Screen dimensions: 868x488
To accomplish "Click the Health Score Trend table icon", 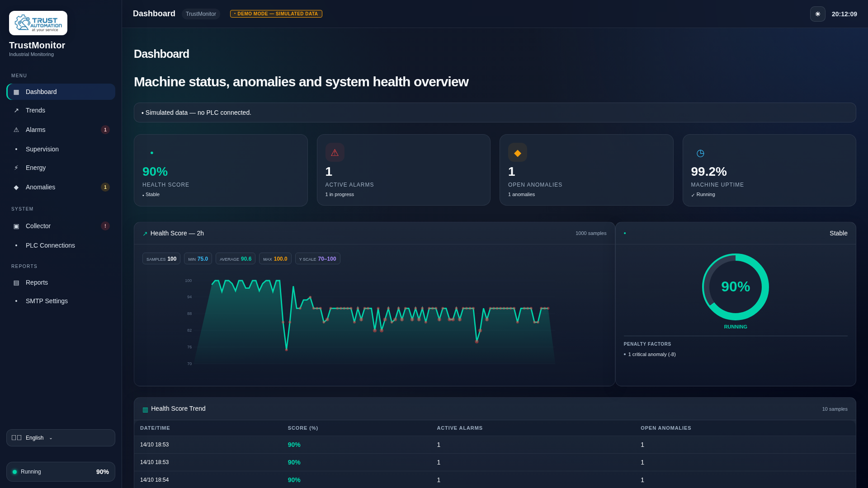I will click(145, 409).
